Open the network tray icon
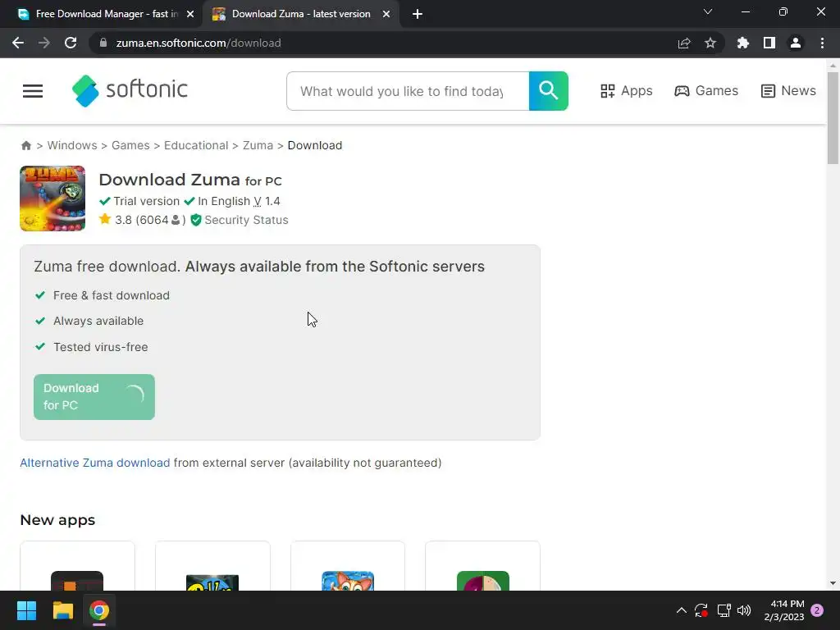 [724, 610]
